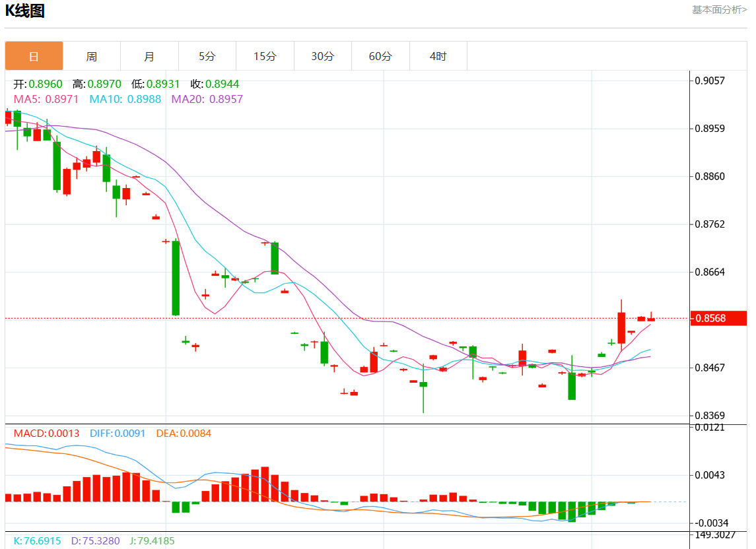Click the 149.3027 KDJ axis label
The image size is (756, 549).
(x=715, y=534)
